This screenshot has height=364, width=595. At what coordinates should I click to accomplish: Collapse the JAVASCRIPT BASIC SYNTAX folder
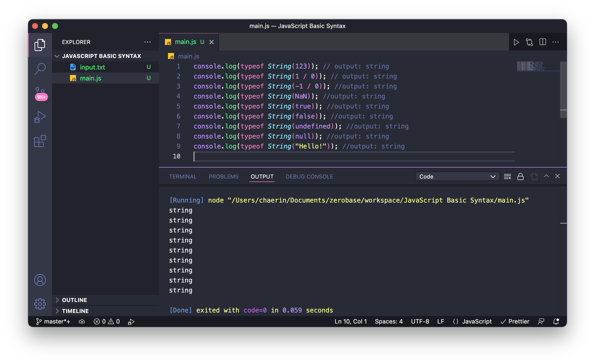pyautogui.click(x=101, y=56)
